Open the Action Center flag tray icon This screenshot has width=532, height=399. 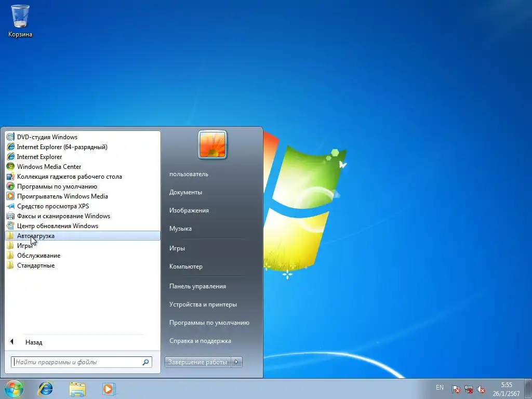(456, 389)
